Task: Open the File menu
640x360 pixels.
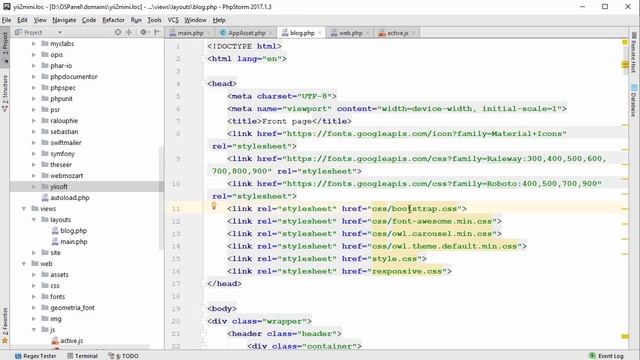Action: pos(7,20)
